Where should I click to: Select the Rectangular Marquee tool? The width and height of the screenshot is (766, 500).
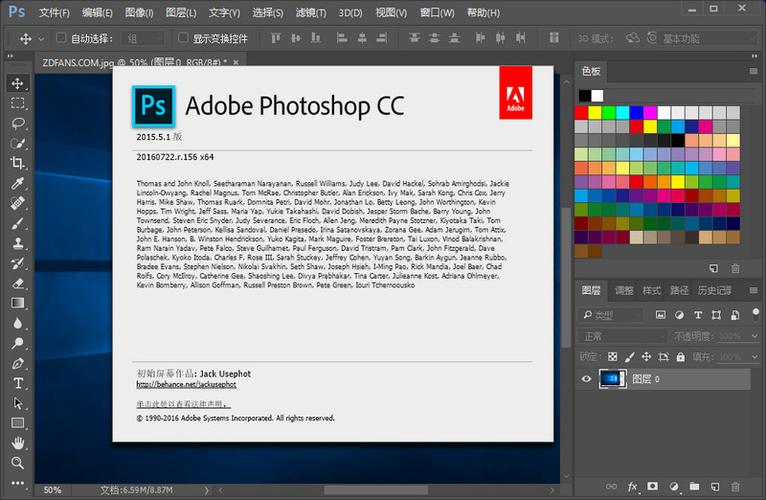point(18,103)
